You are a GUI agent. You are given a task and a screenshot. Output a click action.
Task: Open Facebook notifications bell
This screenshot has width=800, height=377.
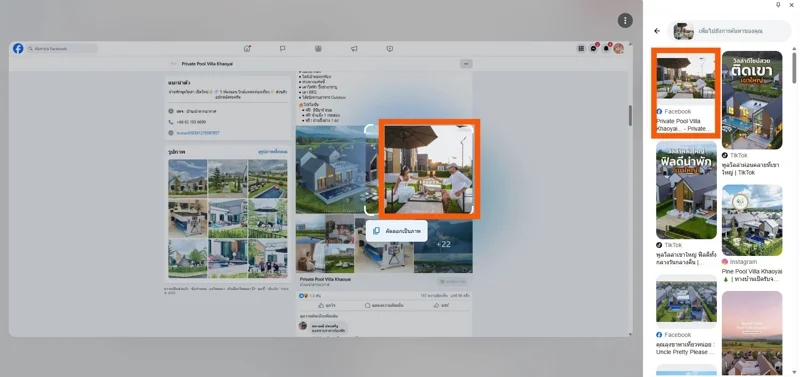coord(606,48)
